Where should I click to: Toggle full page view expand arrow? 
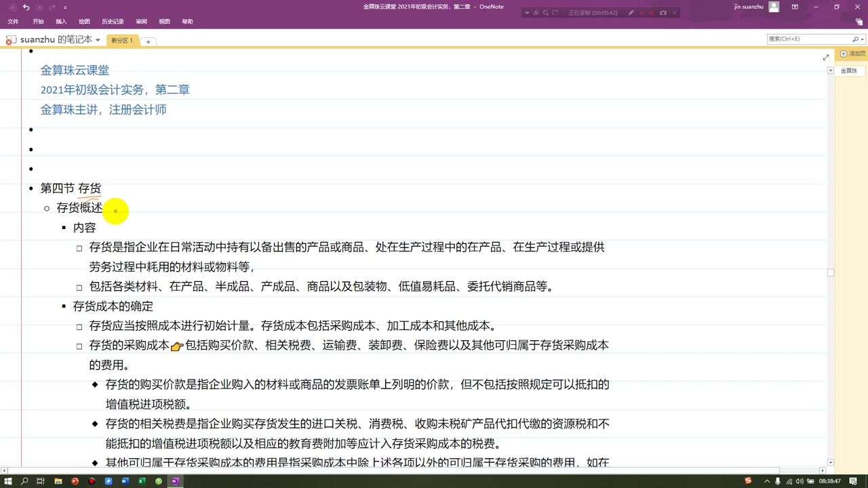(x=825, y=58)
